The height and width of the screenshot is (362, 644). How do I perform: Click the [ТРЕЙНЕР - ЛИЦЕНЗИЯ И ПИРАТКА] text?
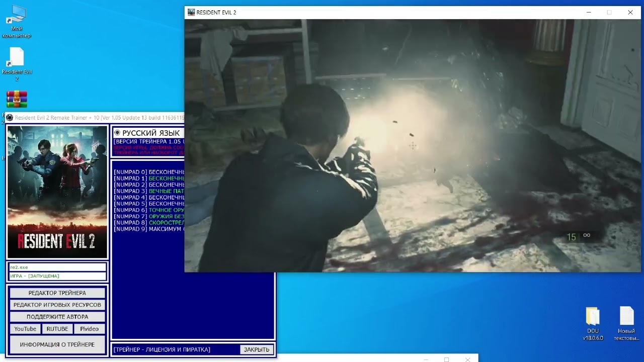(162, 349)
